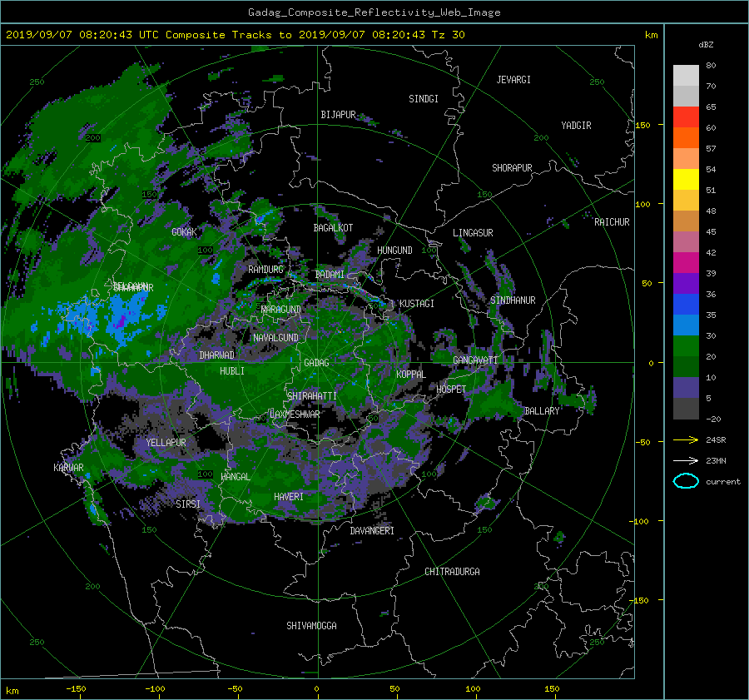Click the 'YELLAPUR' city label
This screenshot has height=700, width=749.
click(166, 443)
